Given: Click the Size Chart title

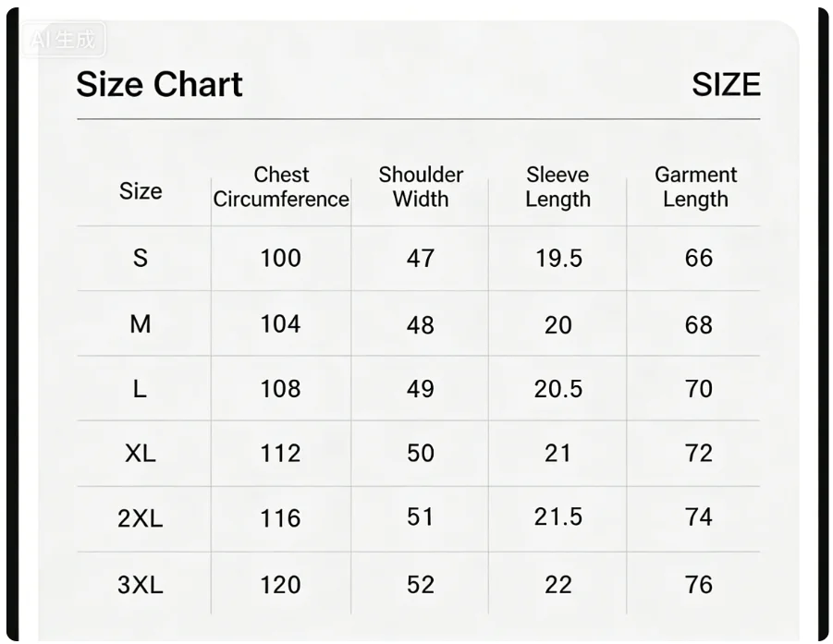Looking at the screenshot, I should tap(159, 84).
